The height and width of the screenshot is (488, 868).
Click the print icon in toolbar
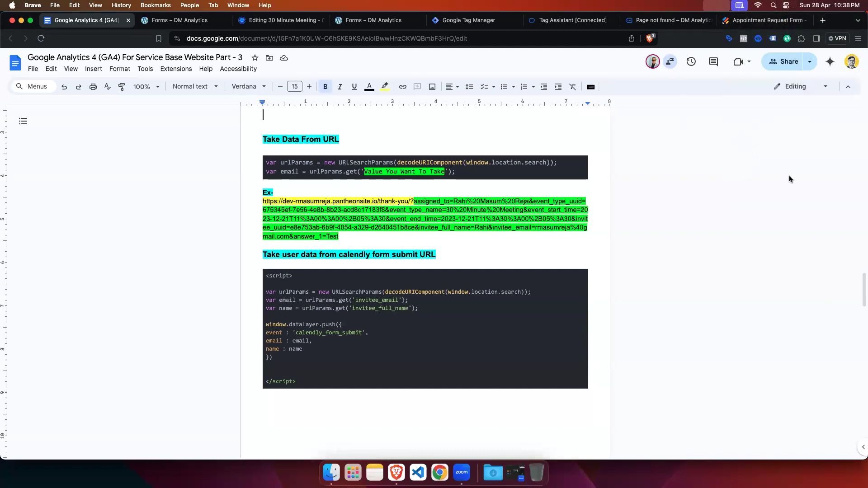coord(93,87)
